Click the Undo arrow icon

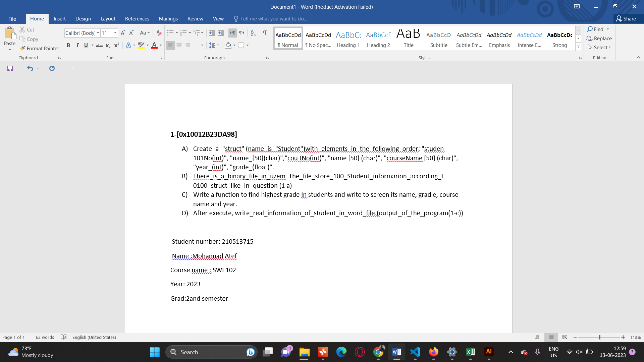30,68
